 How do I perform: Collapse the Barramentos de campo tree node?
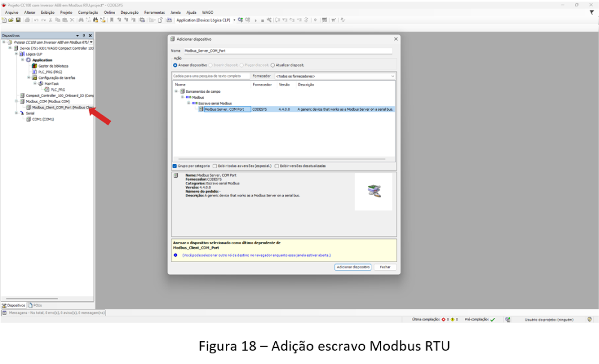(x=176, y=92)
